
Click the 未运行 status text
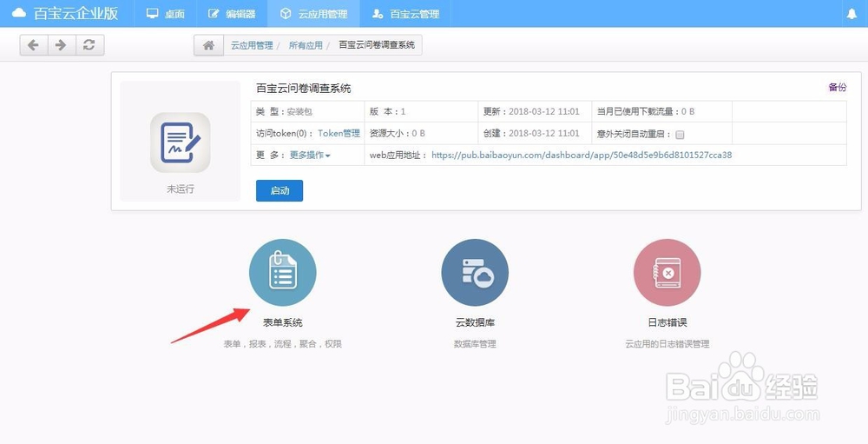pyautogui.click(x=181, y=189)
